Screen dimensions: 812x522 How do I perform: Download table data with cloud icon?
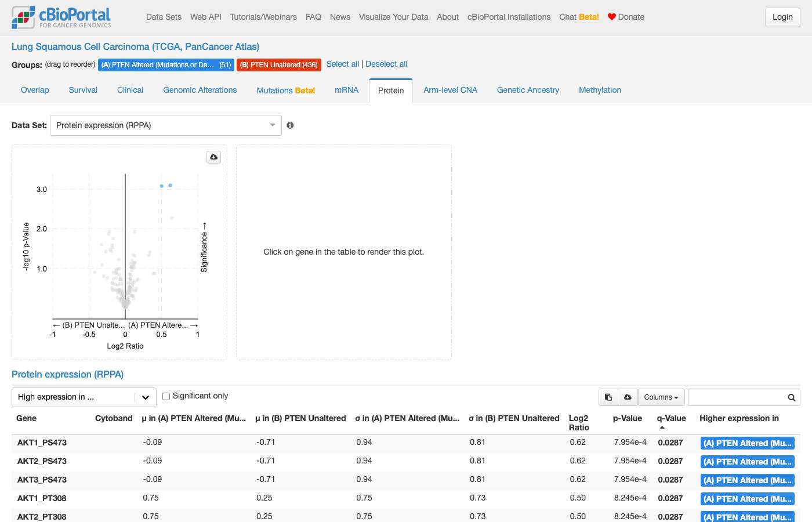(628, 397)
